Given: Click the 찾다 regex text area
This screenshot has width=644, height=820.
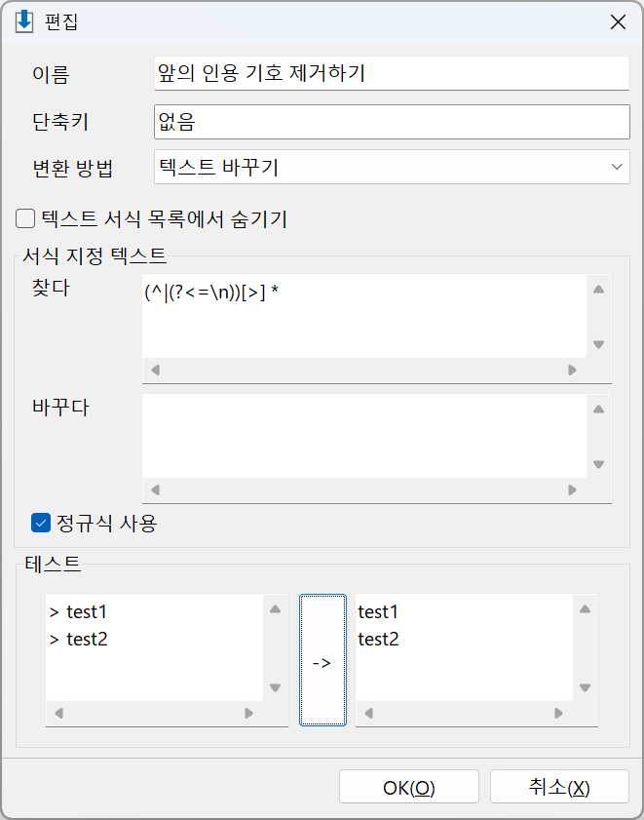Looking at the screenshot, I should [364, 316].
